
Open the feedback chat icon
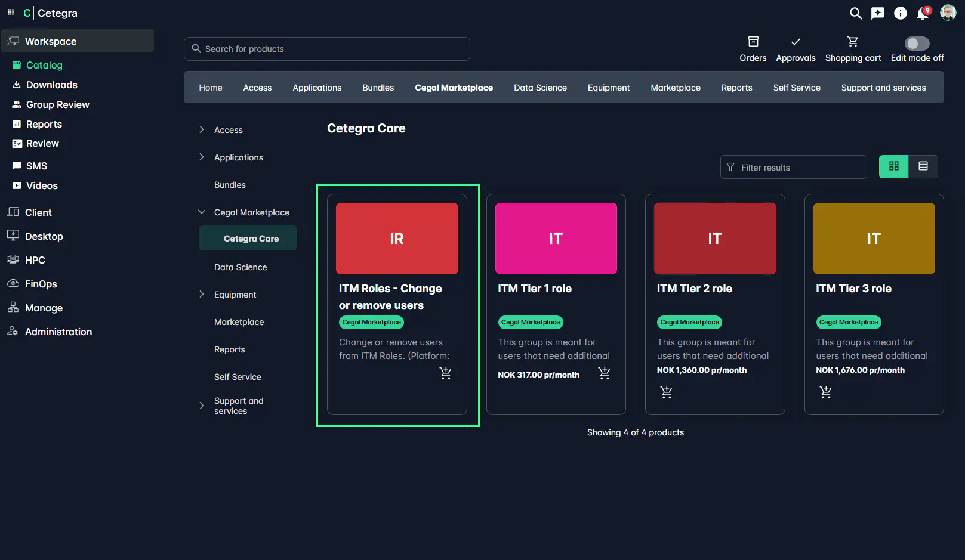coord(877,13)
